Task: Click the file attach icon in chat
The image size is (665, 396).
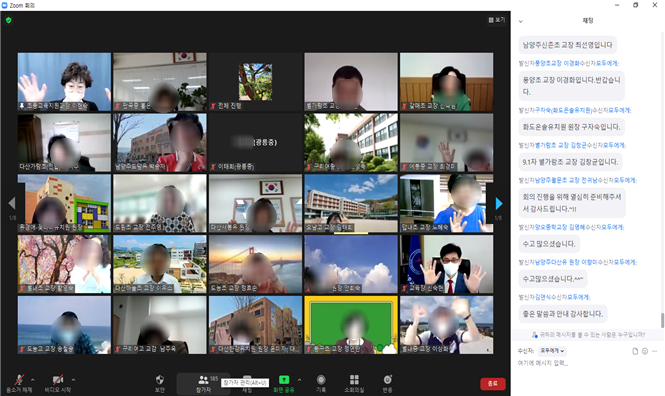Action: click(x=635, y=351)
